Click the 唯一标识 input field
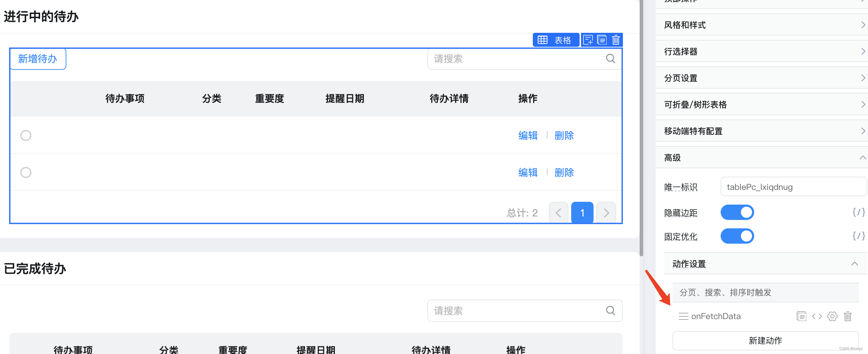The image size is (868, 354). [x=793, y=187]
